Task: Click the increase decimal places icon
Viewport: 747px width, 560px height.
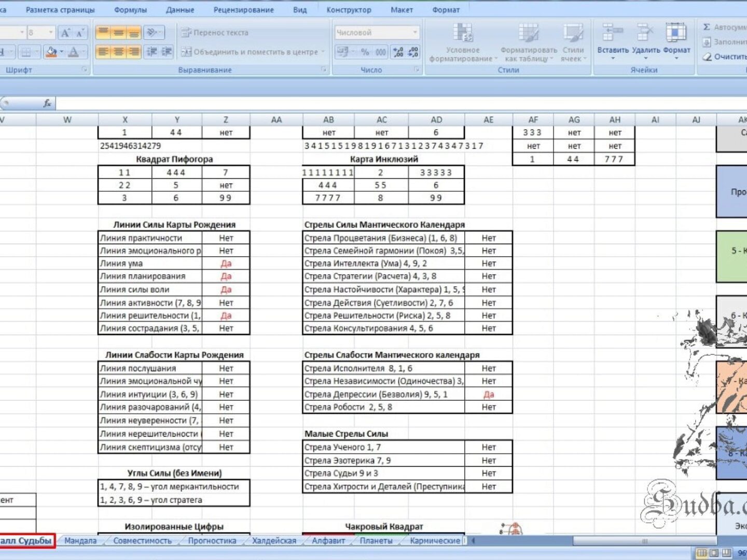Action: tap(398, 52)
